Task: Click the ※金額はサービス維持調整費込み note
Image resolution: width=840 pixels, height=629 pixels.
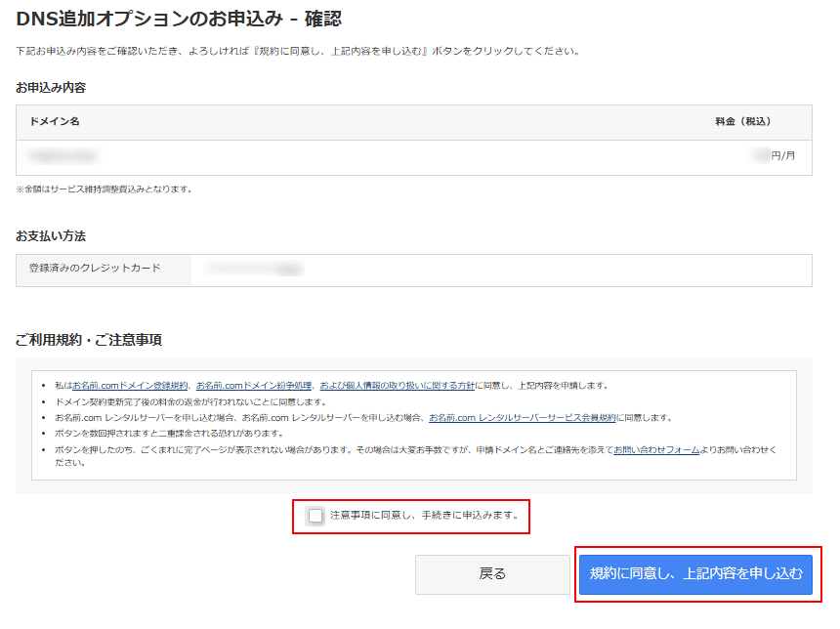Action: 105,189
